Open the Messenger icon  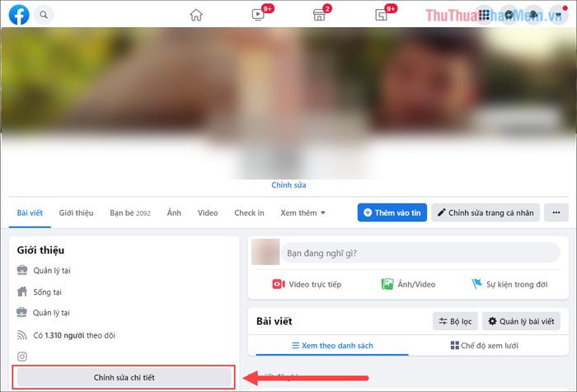[x=509, y=15]
